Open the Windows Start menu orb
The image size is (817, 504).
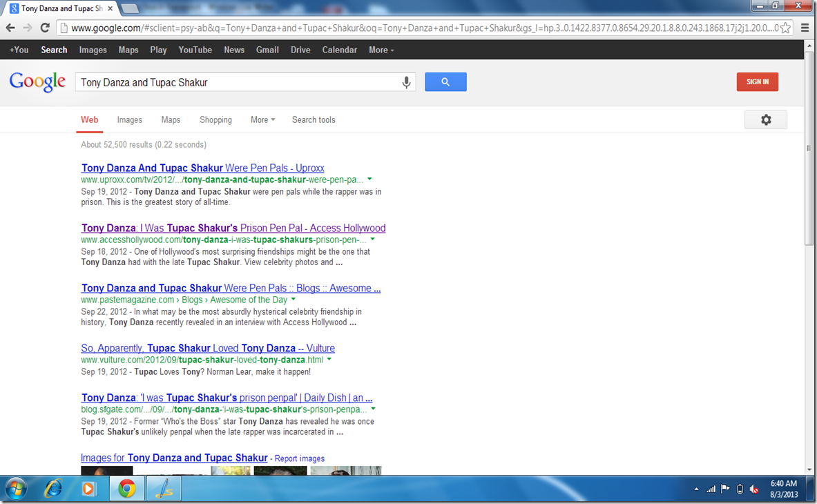(15, 489)
